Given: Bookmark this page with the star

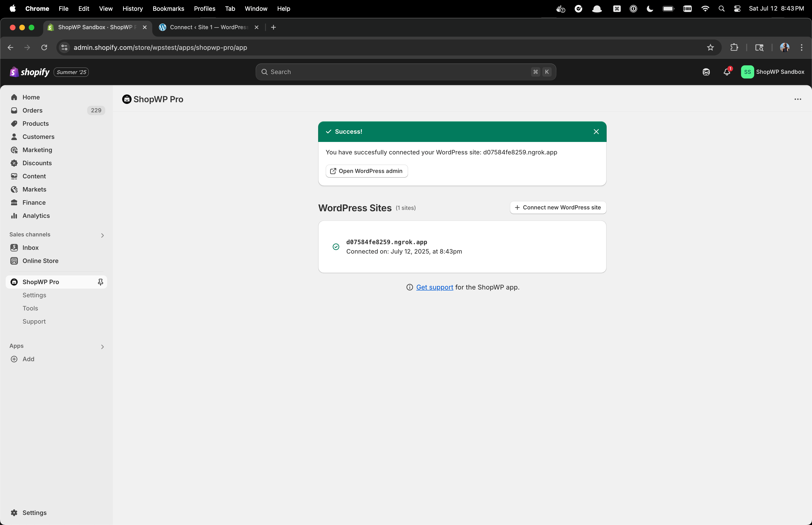Looking at the screenshot, I should (x=710, y=48).
